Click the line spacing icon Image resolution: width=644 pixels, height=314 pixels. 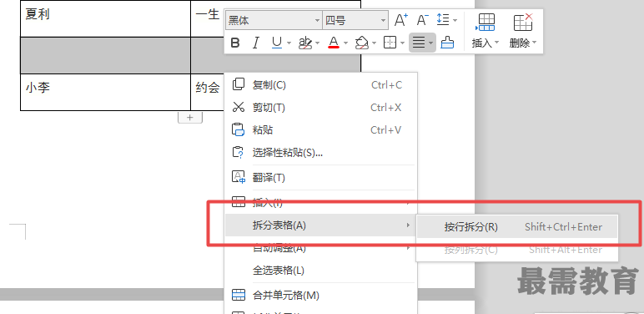[x=443, y=19]
